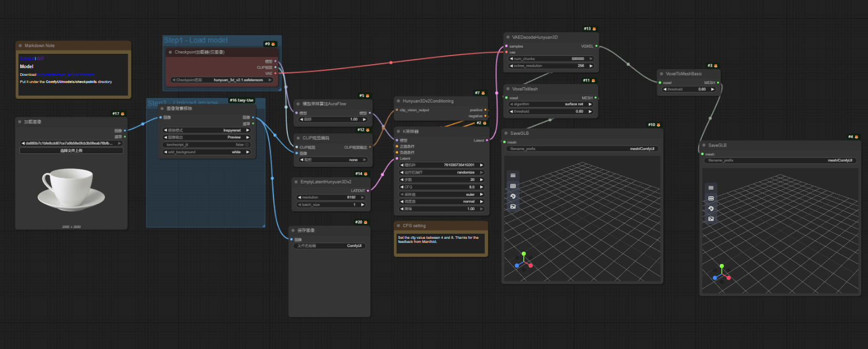
Task: Collapse the CFG setting note via its dot
Action: coord(398,225)
